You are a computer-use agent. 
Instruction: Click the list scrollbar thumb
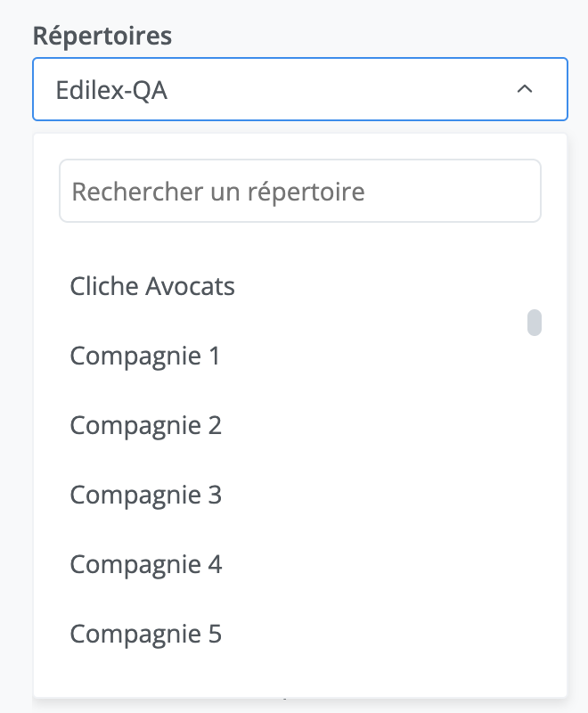(535, 322)
